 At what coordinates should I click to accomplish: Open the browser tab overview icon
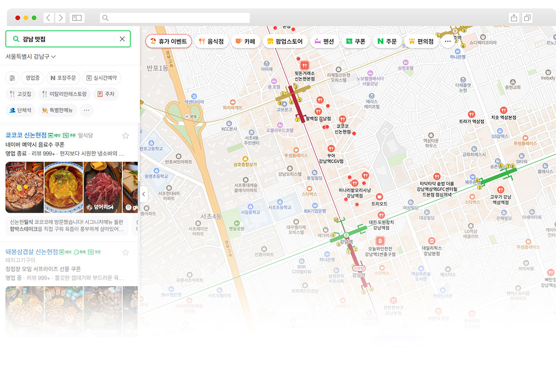527,18
